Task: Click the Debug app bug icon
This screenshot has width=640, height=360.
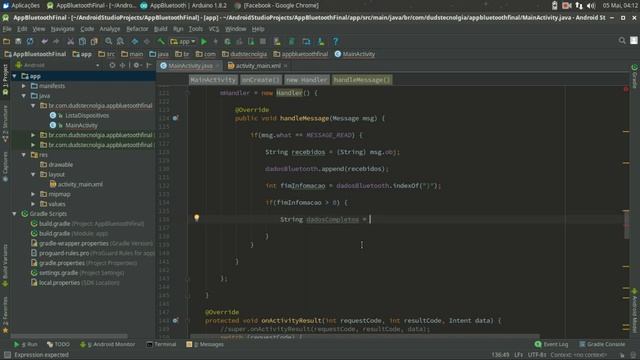Action: [x=227, y=41]
